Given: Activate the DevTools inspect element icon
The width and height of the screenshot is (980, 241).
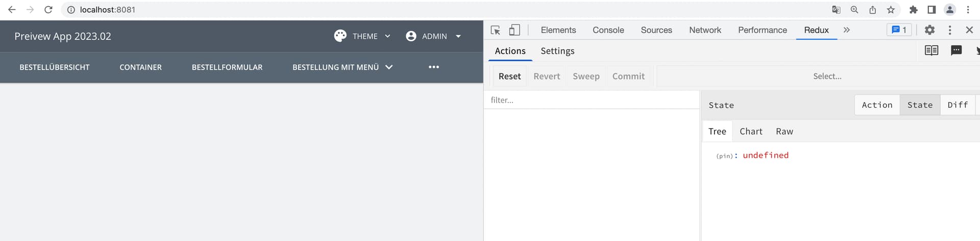Looking at the screenshot, I should pyautogui.click(x=495, y=30).
